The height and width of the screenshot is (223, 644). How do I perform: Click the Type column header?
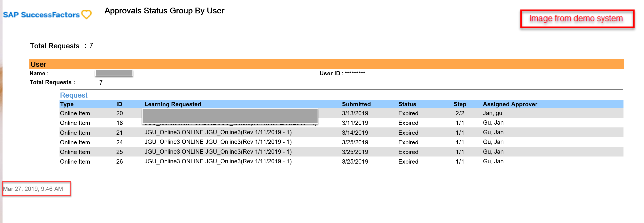click(x=67, y=104)
